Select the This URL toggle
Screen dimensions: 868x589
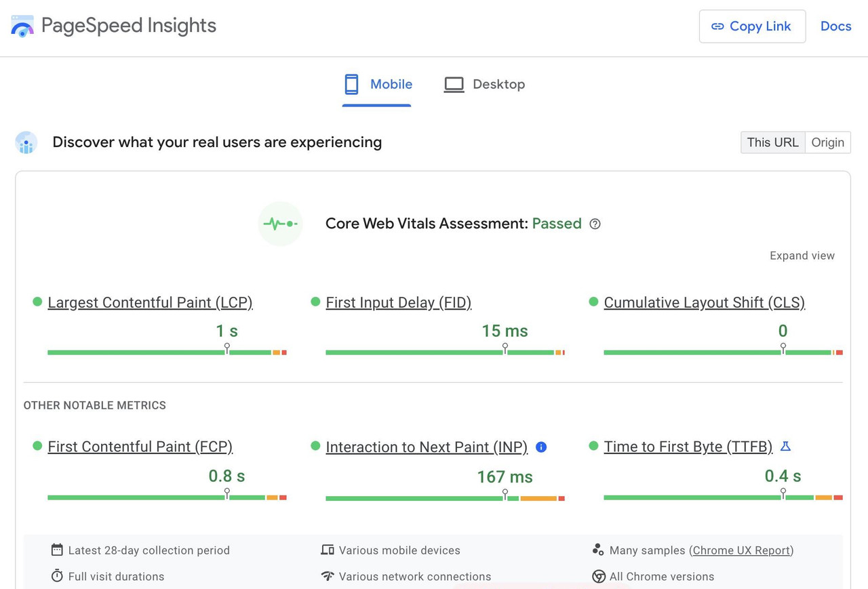(x=772, y=142)
